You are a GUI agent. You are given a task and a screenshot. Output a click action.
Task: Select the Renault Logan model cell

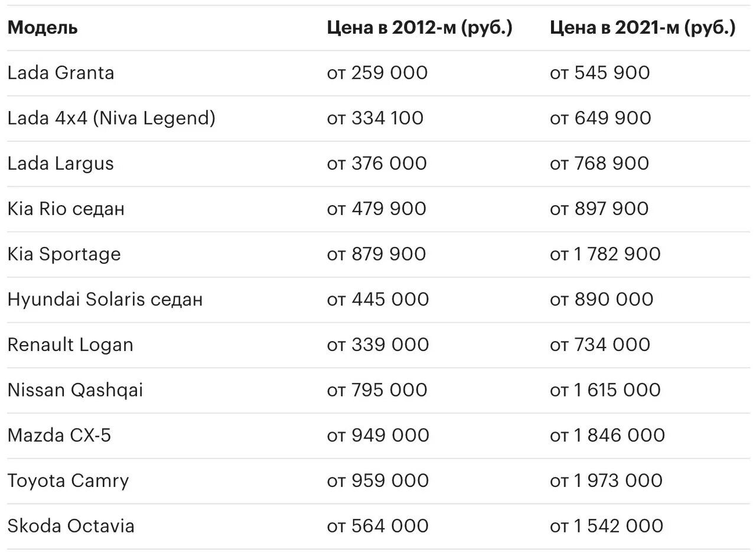tap(70, 345)
